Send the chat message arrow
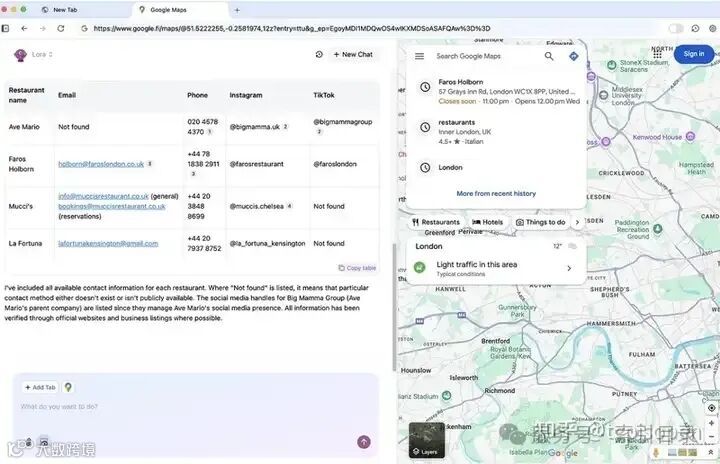 coord(364,442)
